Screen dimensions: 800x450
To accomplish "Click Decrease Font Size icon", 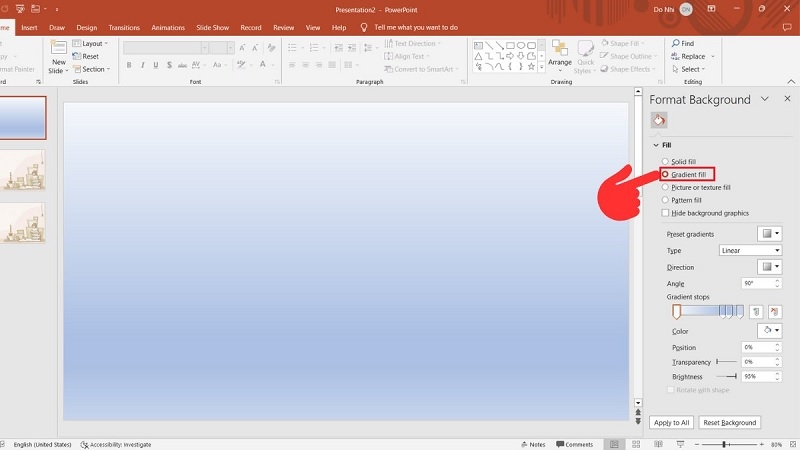I will pos(255,47).
